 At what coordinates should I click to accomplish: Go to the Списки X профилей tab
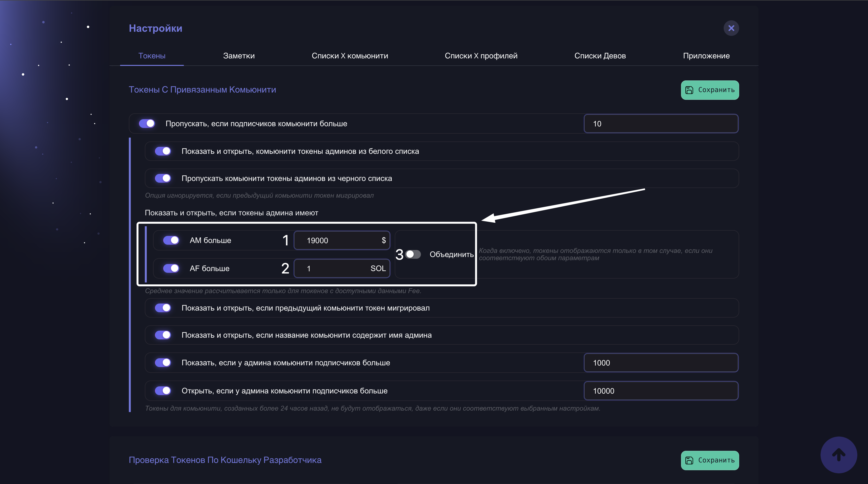click(x=481, y=56)
